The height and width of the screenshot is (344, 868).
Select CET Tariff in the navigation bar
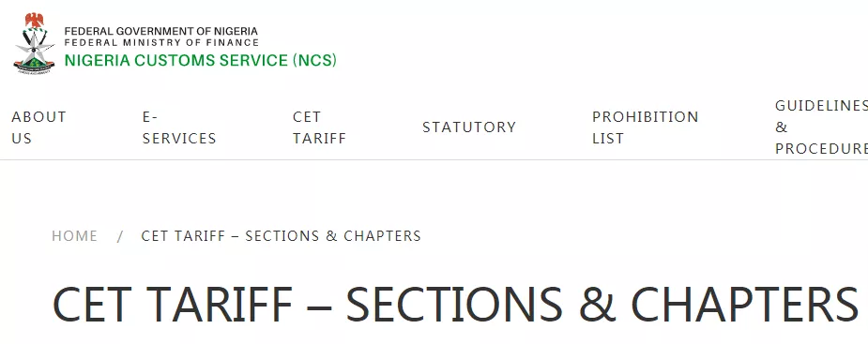tap(319, 127)
